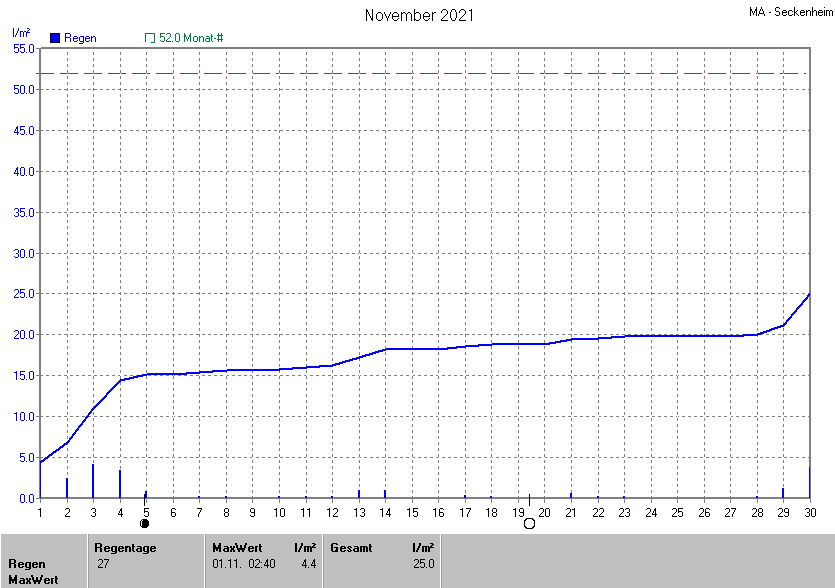Click the Regen row label in table

27,564
